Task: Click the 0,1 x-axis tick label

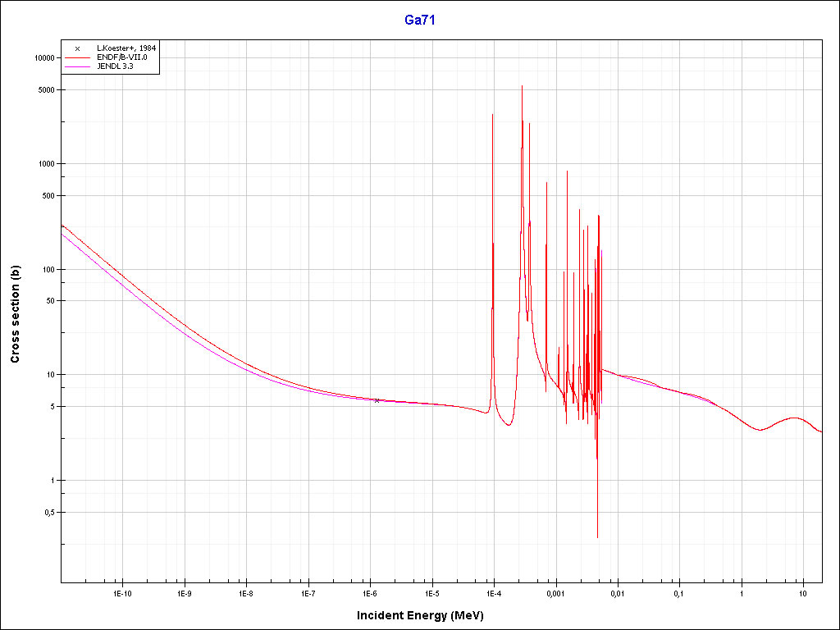Action: [x=679, y=593]
